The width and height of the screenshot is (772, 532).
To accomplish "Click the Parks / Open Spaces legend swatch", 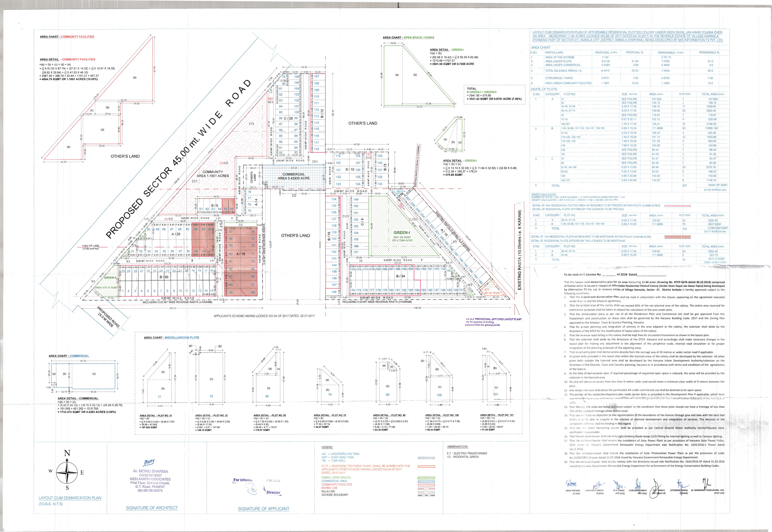I will pyautogui.click(x=426, y=478).
